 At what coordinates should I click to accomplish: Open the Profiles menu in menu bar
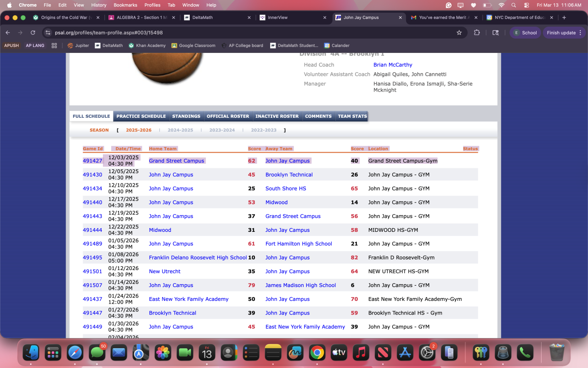pos(153,5)
